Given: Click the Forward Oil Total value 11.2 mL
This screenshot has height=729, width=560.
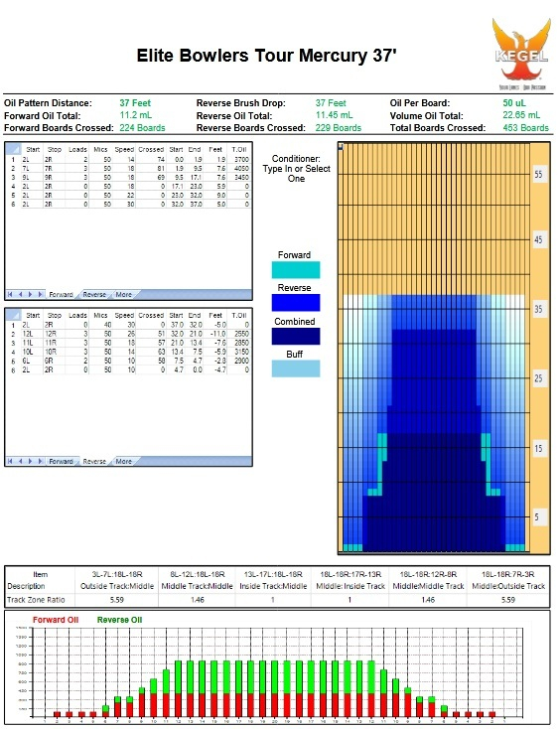Looking at the screenshot, I should [x=135, y=115].
